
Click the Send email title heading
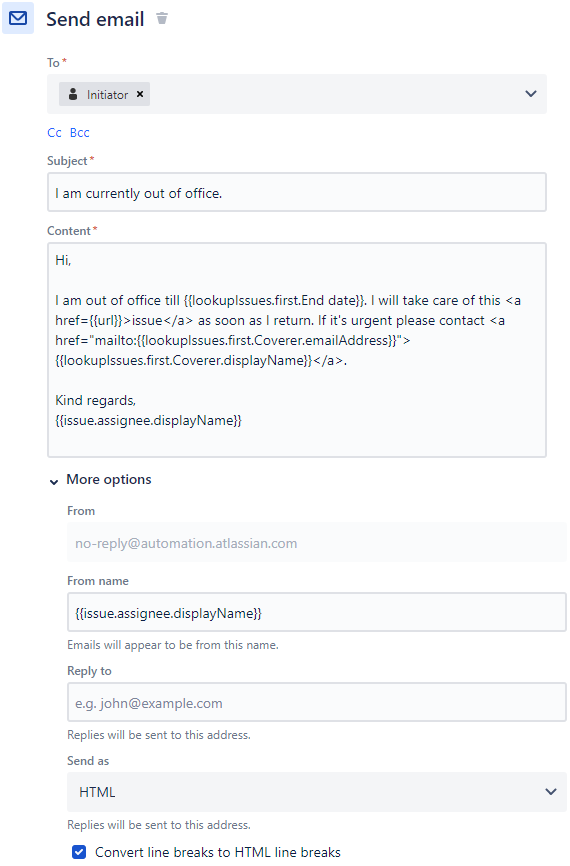point(95,19)
